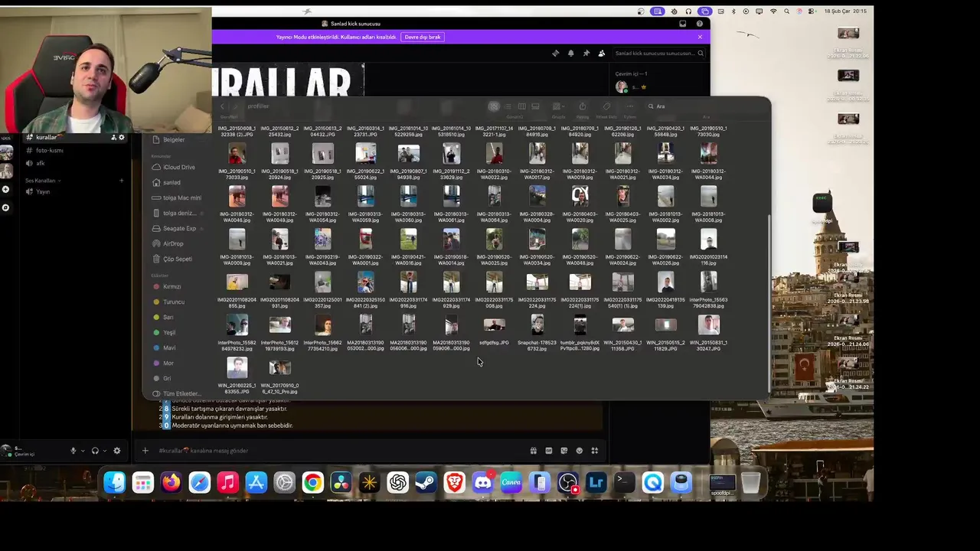This screenshot has height=551, width=980.
Task: Open Seagate Exp drive in sidebar
Action: coord(179,228)
